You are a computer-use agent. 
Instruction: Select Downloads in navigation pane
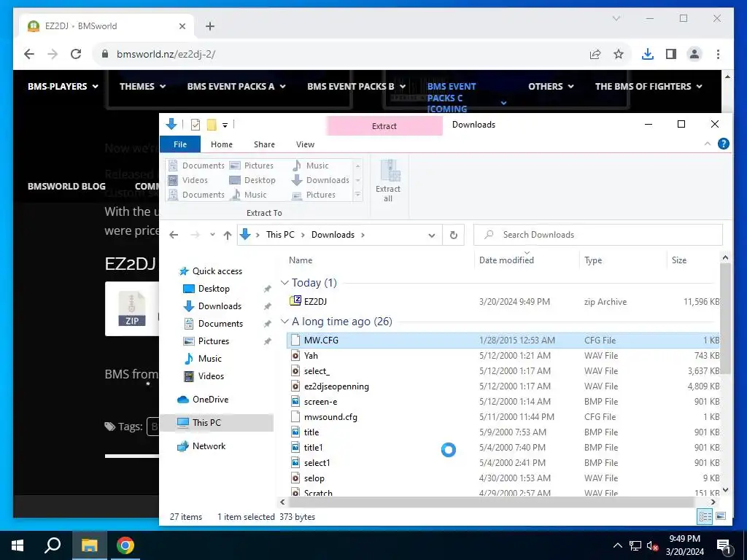220,306
